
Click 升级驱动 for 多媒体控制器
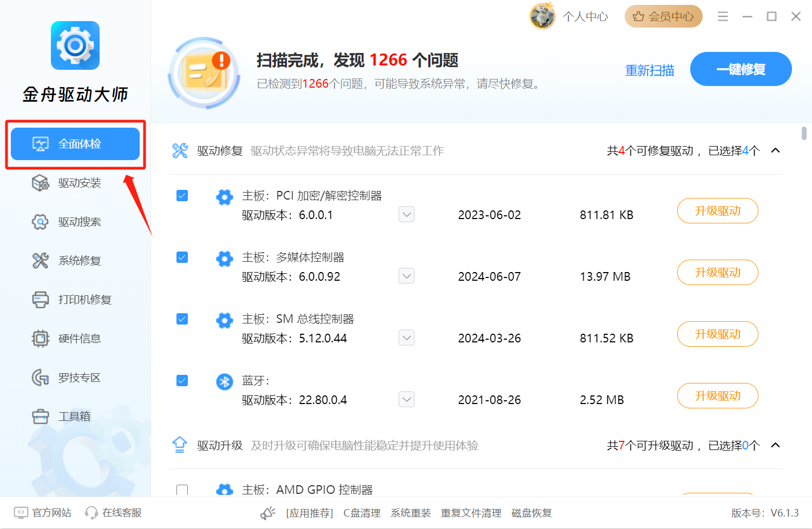click(718, 273)
